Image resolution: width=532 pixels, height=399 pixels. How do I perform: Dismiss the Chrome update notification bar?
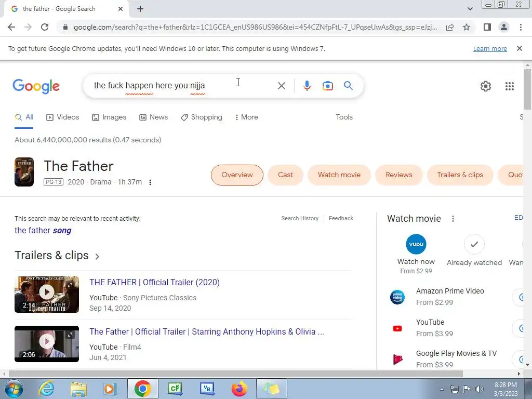(x=520, y=48)
